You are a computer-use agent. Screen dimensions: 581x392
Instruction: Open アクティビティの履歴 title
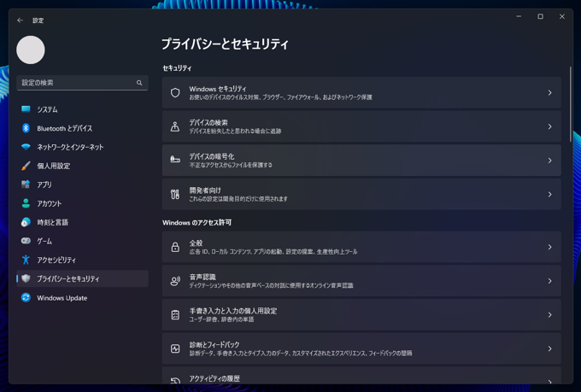pos(214,378)
